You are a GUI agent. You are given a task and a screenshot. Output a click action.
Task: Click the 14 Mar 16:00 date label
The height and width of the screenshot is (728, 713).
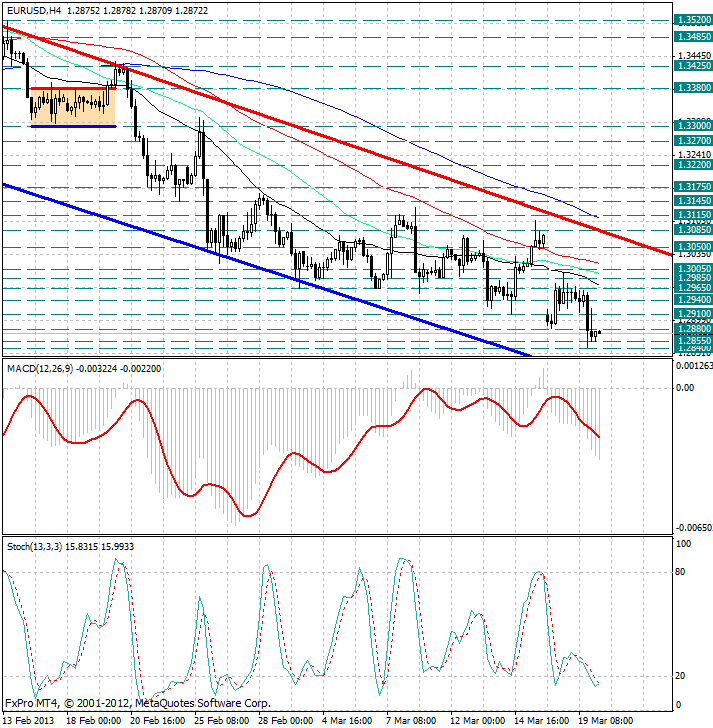tap(542, 720)
